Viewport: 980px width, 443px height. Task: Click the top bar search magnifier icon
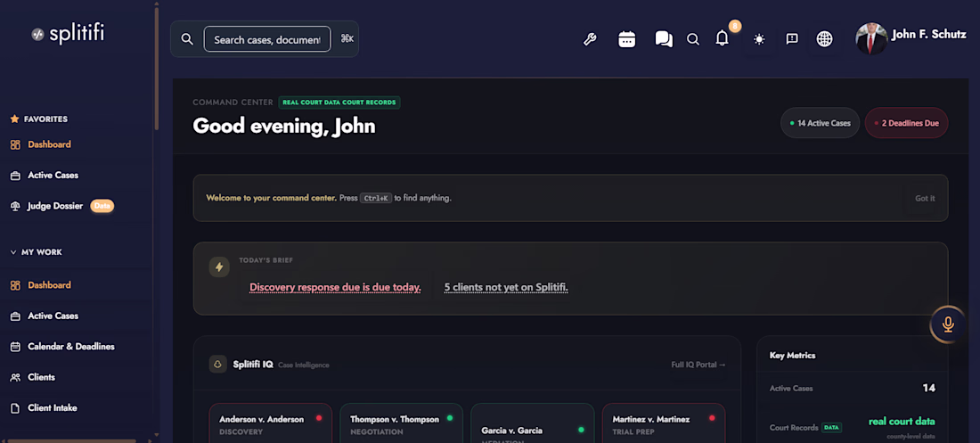pos(692,39)
